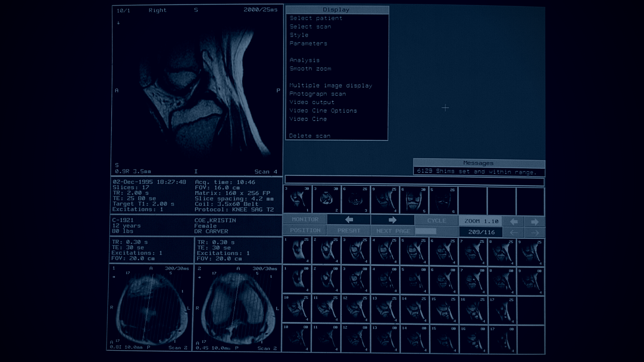This screenshot has height=362, width=644.
Task: Click the solid left arrow beside MONITOR
Action: pyautogui.click(x=349, y=220)
